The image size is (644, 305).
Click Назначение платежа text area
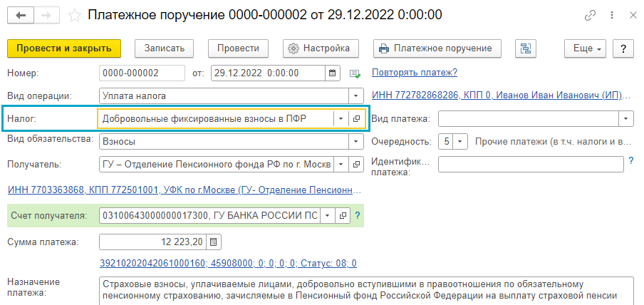366,291
